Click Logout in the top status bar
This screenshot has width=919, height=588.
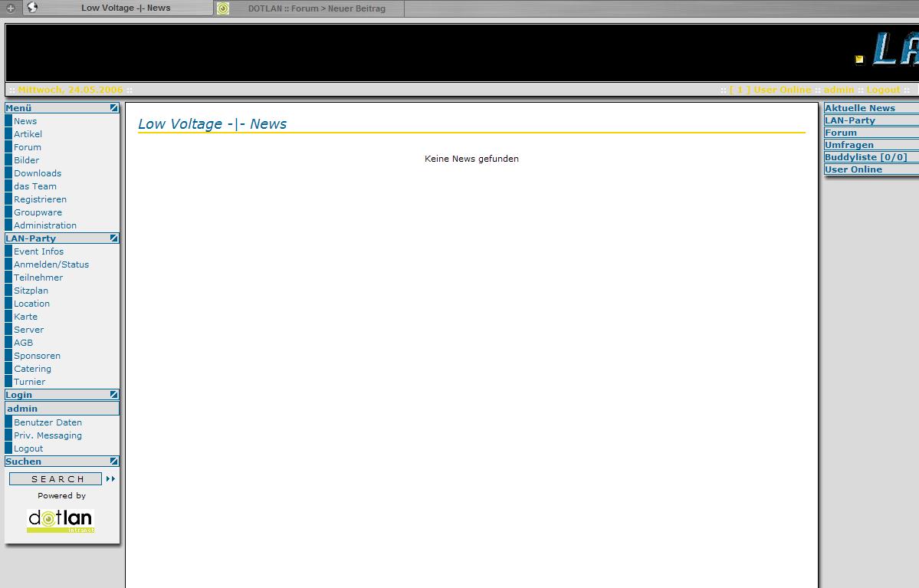[883, 90]
